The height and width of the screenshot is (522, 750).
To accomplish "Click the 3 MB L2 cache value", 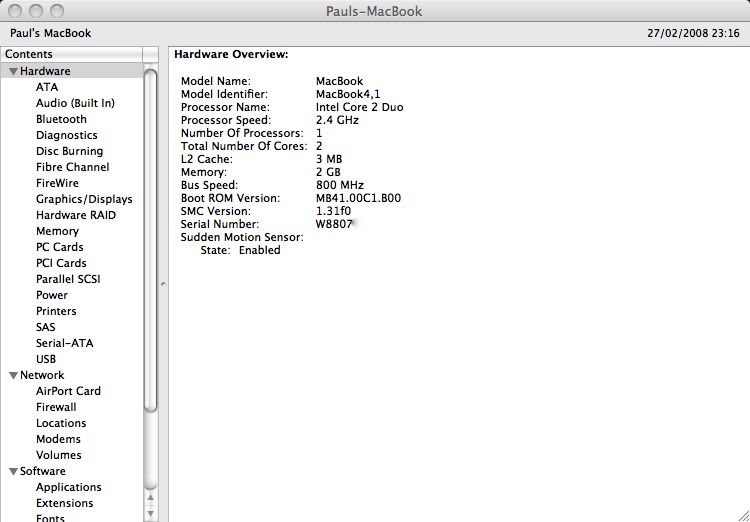I will (x=329, y=159).
